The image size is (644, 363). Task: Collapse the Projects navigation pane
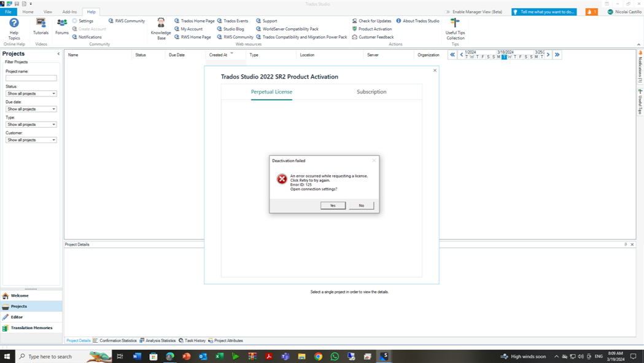coord(58,54)
